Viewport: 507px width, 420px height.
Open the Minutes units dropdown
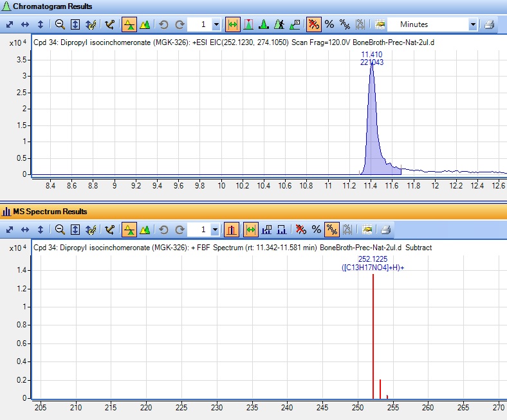tap(473, 24)
